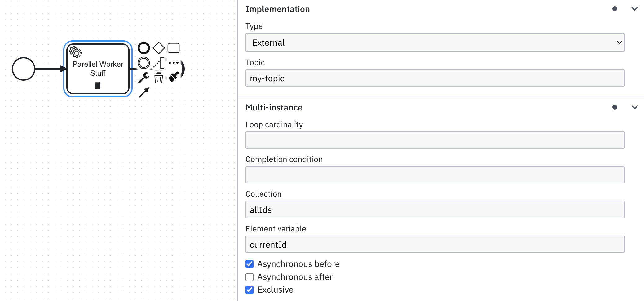
Task: Uncheck Asynchronous before checkbox
Action: [x=249, y=264]
